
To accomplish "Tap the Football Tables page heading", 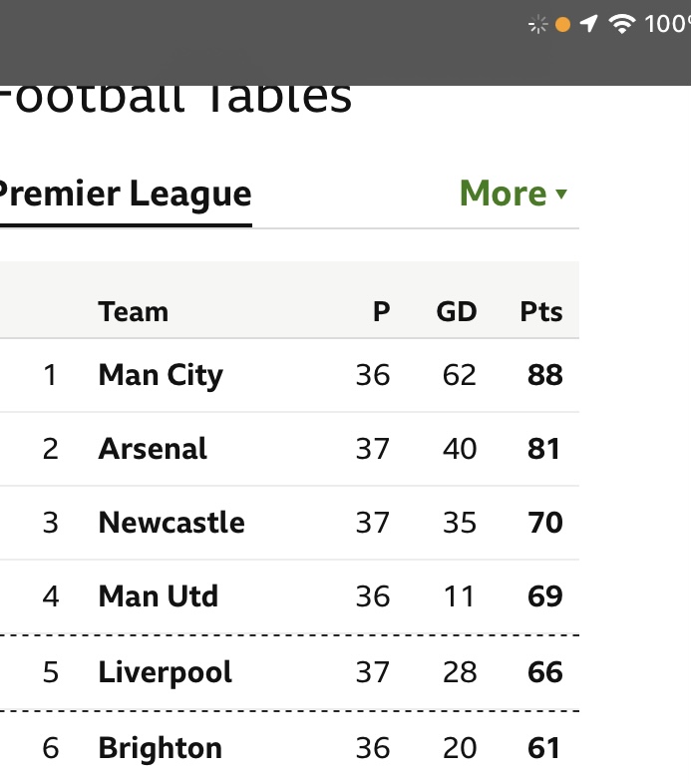I will (175, 99).
